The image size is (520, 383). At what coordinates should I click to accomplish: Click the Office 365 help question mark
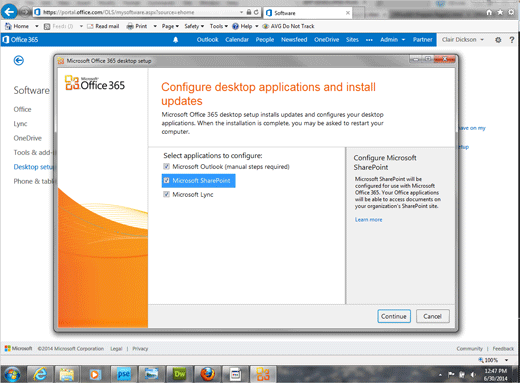click(x=512, y=40)
